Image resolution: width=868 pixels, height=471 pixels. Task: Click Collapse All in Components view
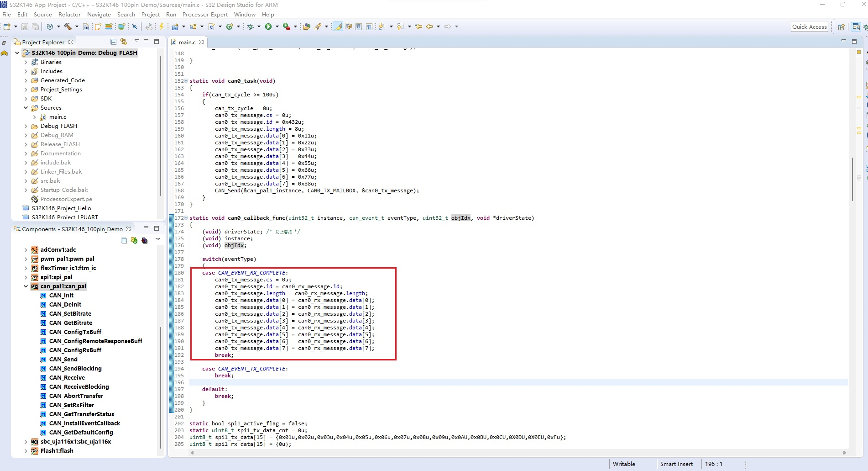124,240
